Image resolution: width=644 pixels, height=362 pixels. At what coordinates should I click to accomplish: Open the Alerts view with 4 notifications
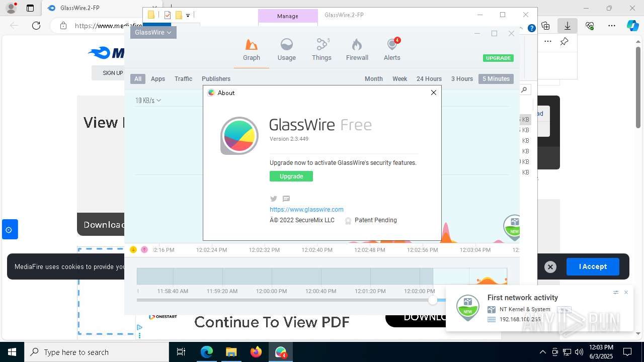coord(392,50)
